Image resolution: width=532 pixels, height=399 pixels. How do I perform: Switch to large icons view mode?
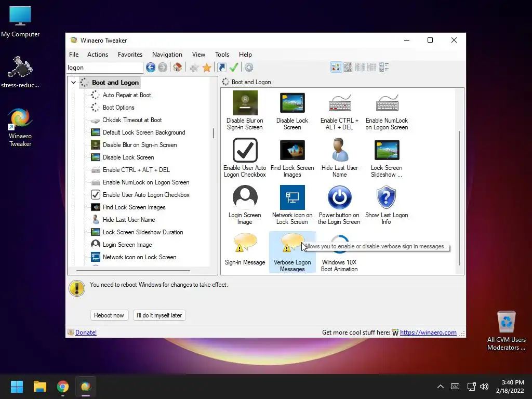[336, 67]
